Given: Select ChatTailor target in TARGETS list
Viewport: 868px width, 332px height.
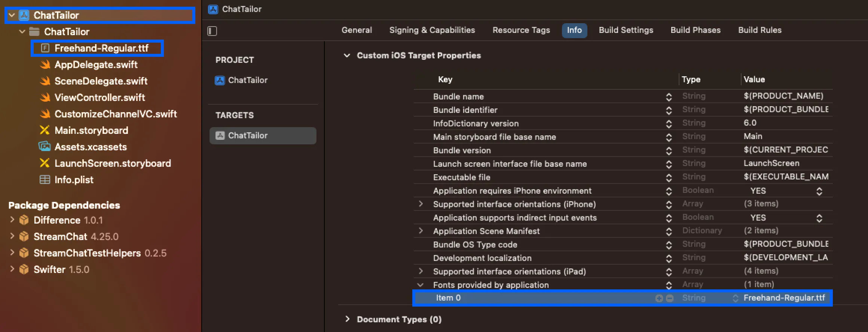Looking at the screenshot, I should (x=263, y=135).
